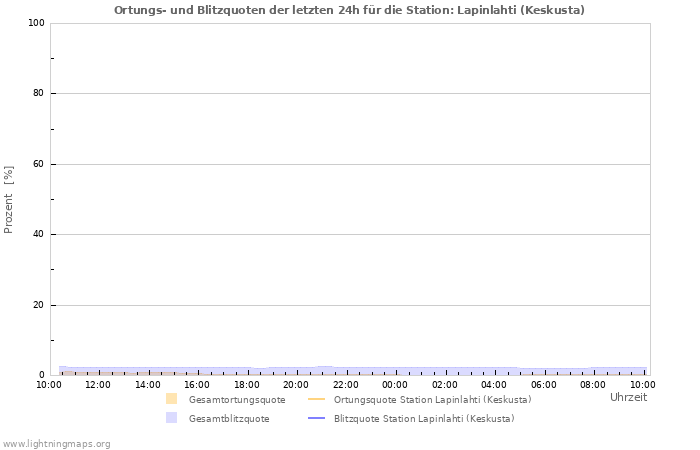
Task: Click the 16:00 time axis marker
Action: point(197,384)
